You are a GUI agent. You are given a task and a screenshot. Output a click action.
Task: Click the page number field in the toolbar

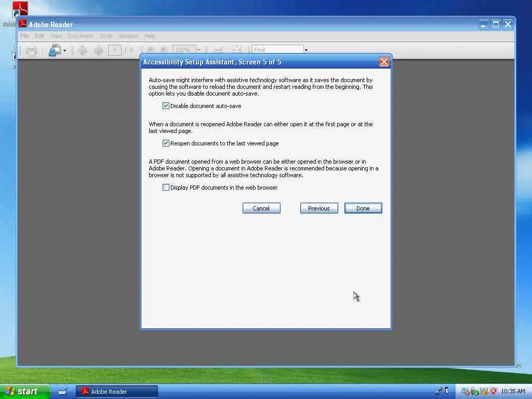pyautogui.click(x=115, y=50)
